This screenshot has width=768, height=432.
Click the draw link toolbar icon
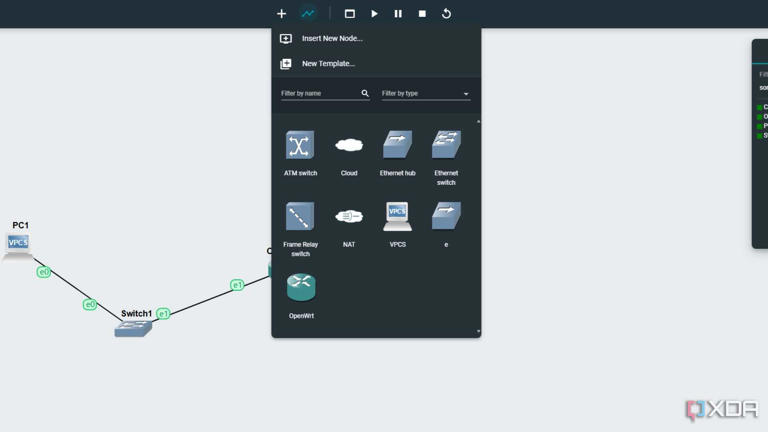click(x=308, y=14)
